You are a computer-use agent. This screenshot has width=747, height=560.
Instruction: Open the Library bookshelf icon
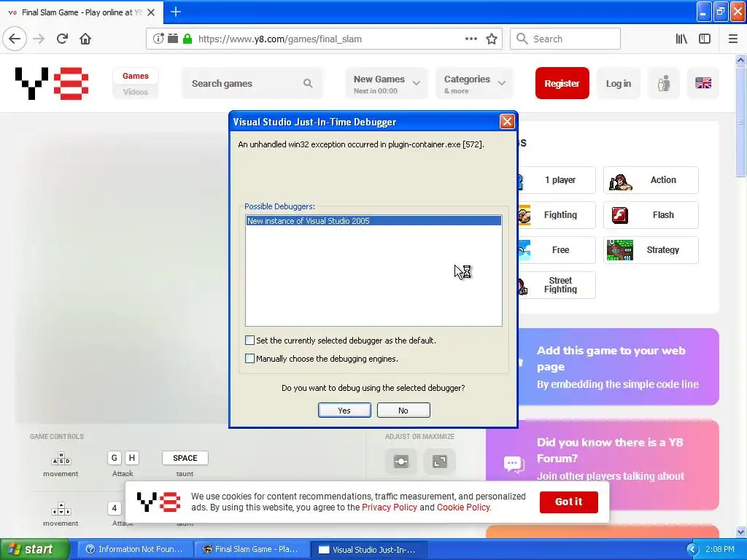681,39
